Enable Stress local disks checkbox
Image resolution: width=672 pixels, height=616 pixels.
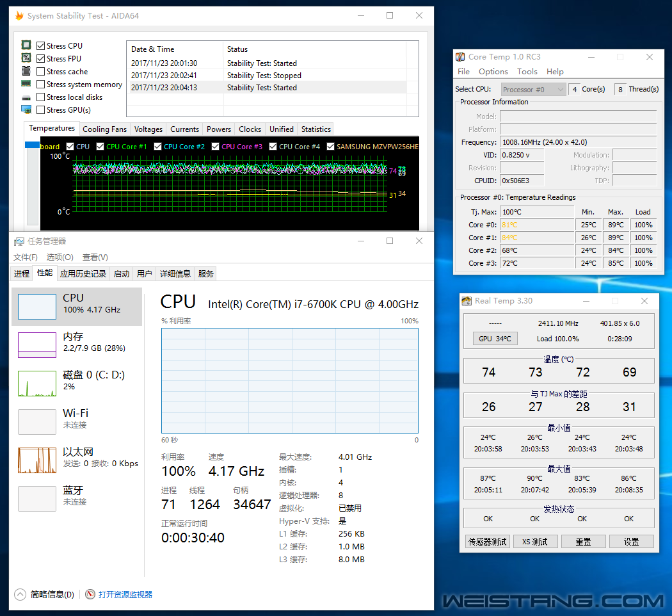click(41, 97)
